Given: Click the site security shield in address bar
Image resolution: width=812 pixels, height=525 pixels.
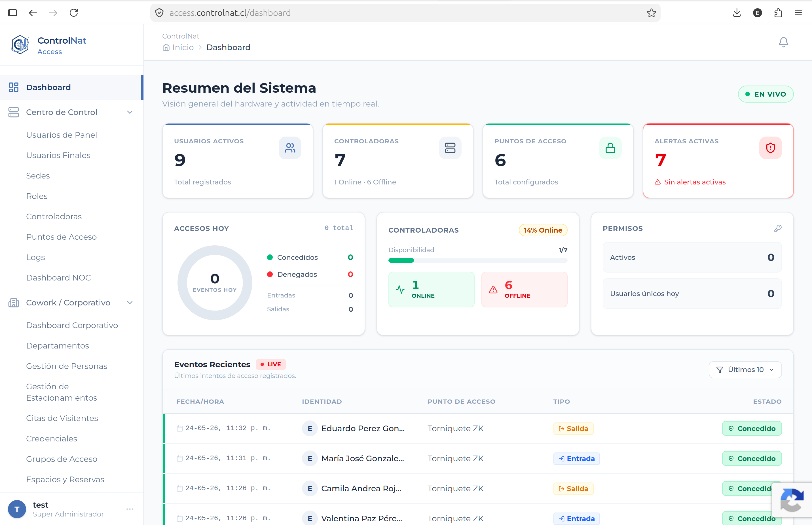Looking at the screenshot, I should 159,13.
